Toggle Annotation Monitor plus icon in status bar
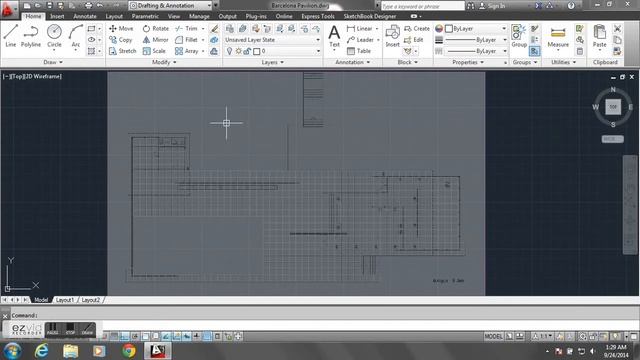Image resolution: width=640 pixels, height=360 pixels. [238, 337]
